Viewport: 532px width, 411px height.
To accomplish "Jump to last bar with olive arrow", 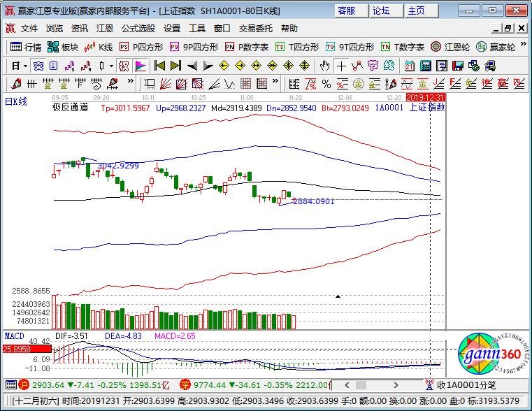I will [x=175, y=66].
